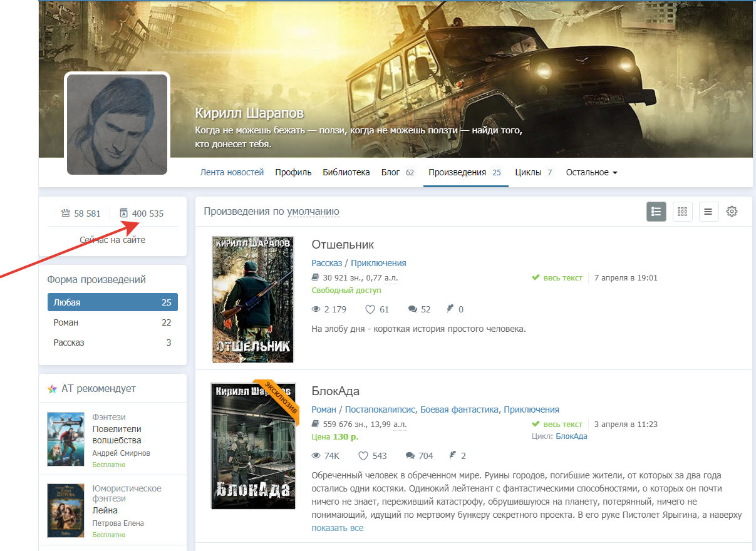Click the crown rating icon
Image resolution: width=756 pixels, height=551 pixels.
pyautogui.click(x=66, y=214)
